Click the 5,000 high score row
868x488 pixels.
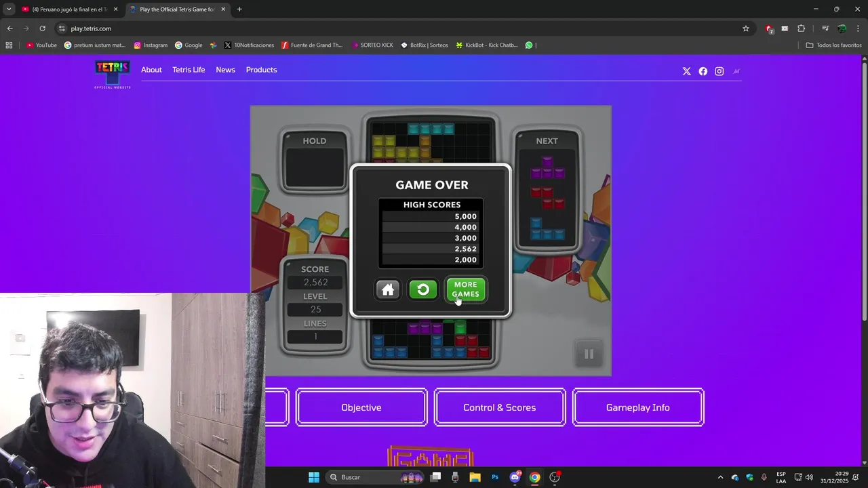pos(430,216)
